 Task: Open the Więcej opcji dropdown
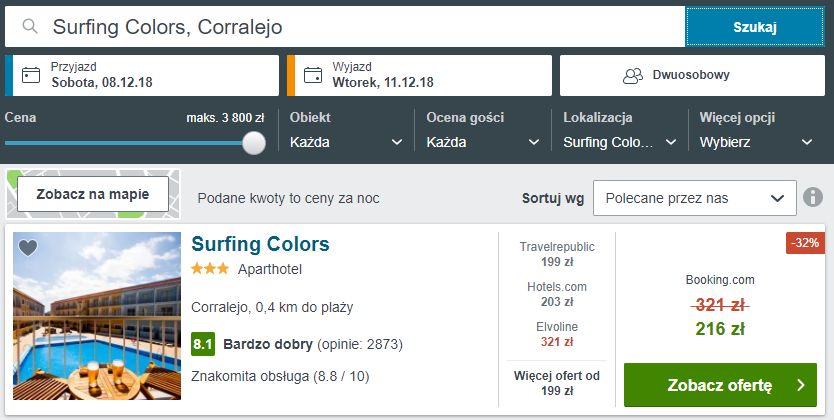click(756, 142)
